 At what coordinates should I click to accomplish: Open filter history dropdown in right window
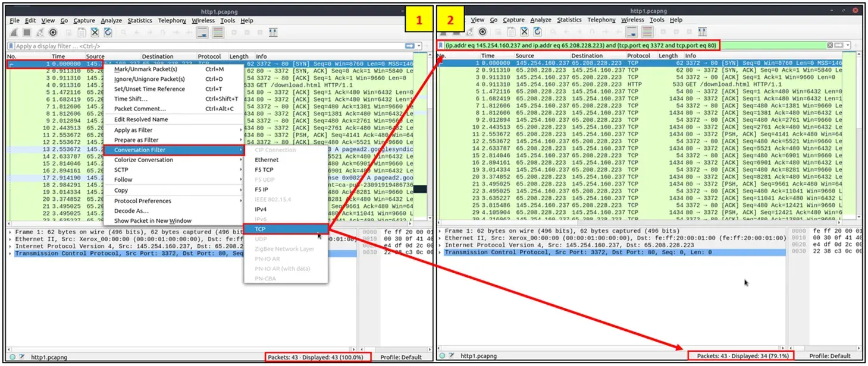[x=848, y=45]
